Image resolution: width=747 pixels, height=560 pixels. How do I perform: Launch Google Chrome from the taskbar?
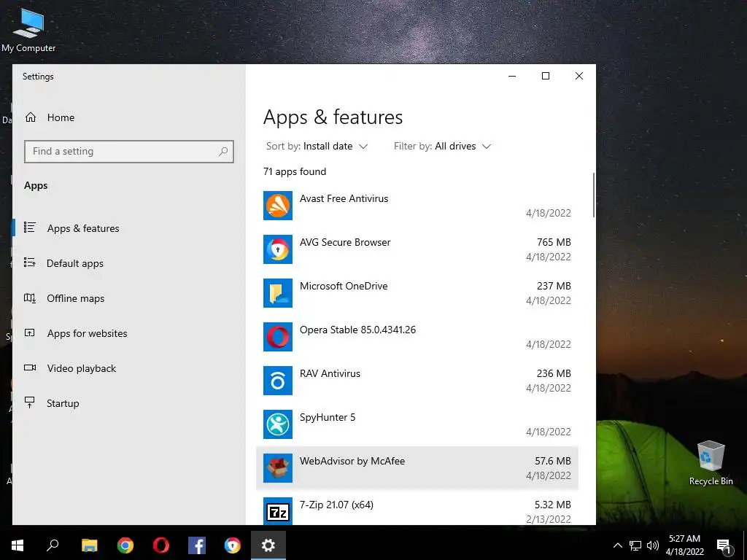125,545
